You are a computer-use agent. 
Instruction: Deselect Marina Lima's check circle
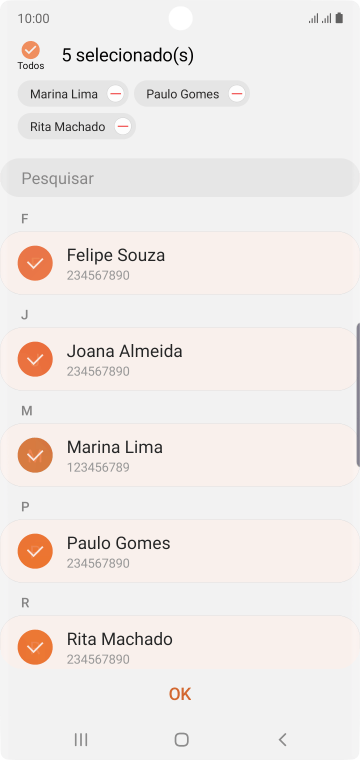(x=35, y=455)
